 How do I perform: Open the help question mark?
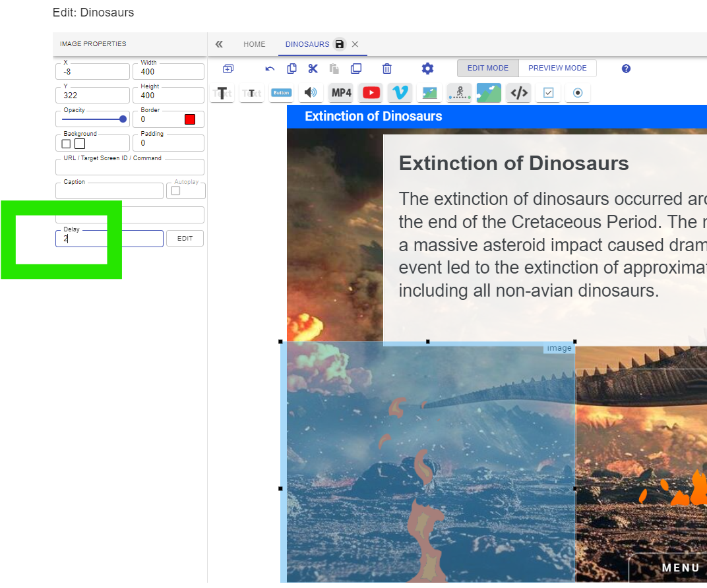(626, 69)
